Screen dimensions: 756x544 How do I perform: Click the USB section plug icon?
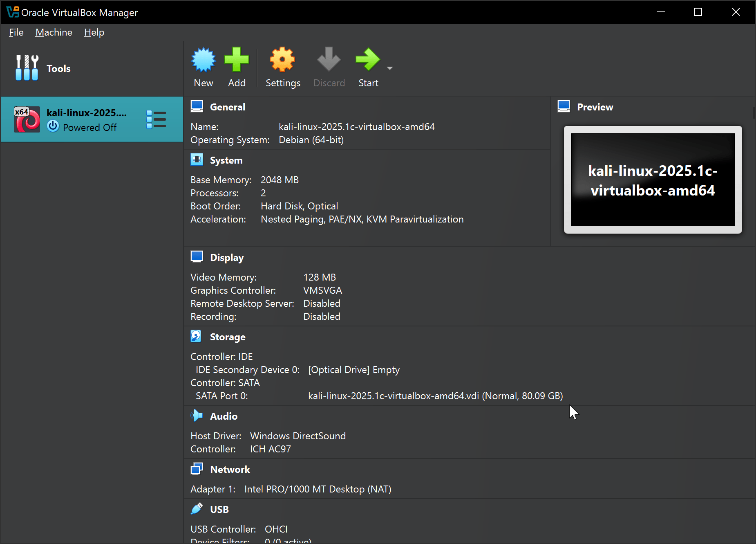197,509
